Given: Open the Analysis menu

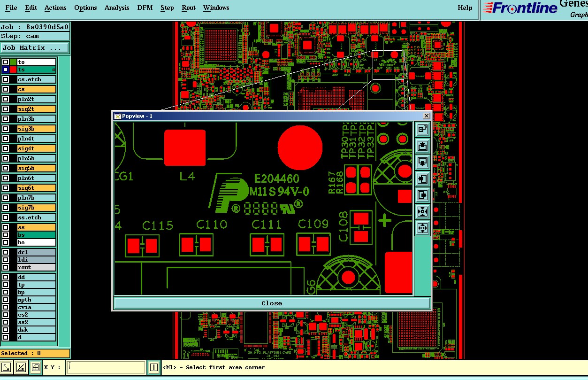Looking at the screenshot, I should click(117, 8).
